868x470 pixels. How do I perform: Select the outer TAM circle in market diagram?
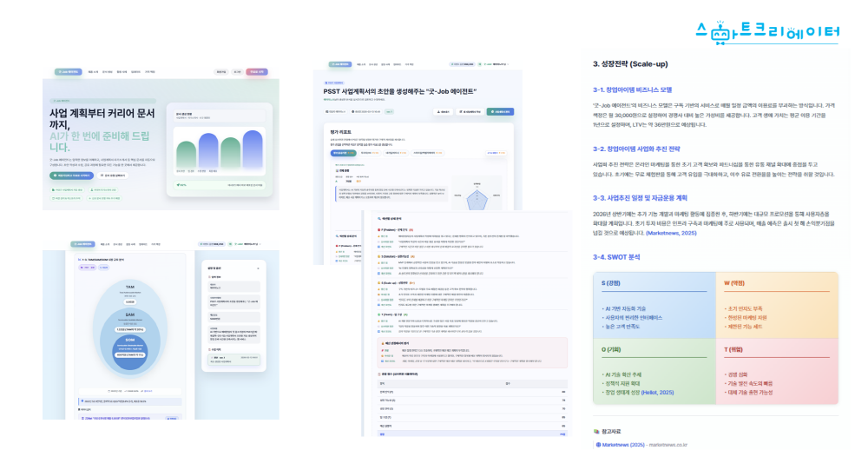click(128, 295)
